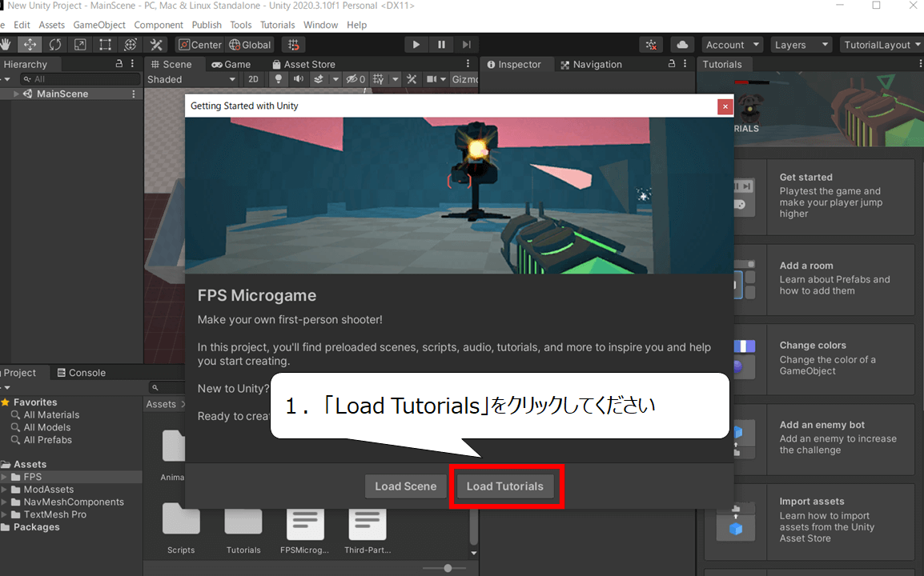
Task: Switch to the Game tab
Action: click(x=231, y=64)
